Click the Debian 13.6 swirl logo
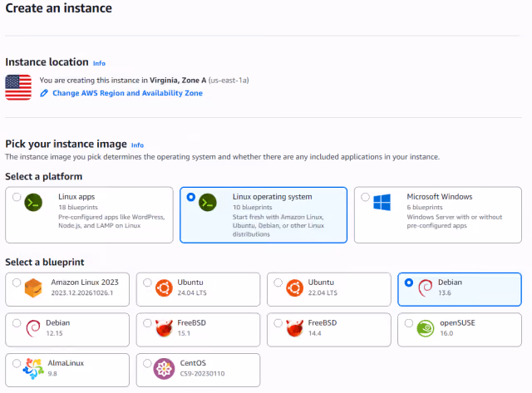 [425, 287]
